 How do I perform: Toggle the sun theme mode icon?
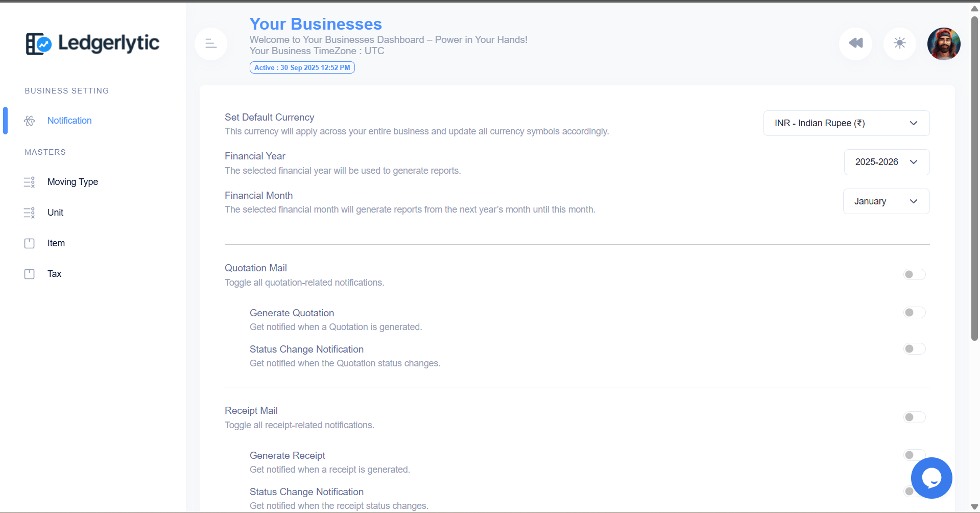click(x=899, y=43)
